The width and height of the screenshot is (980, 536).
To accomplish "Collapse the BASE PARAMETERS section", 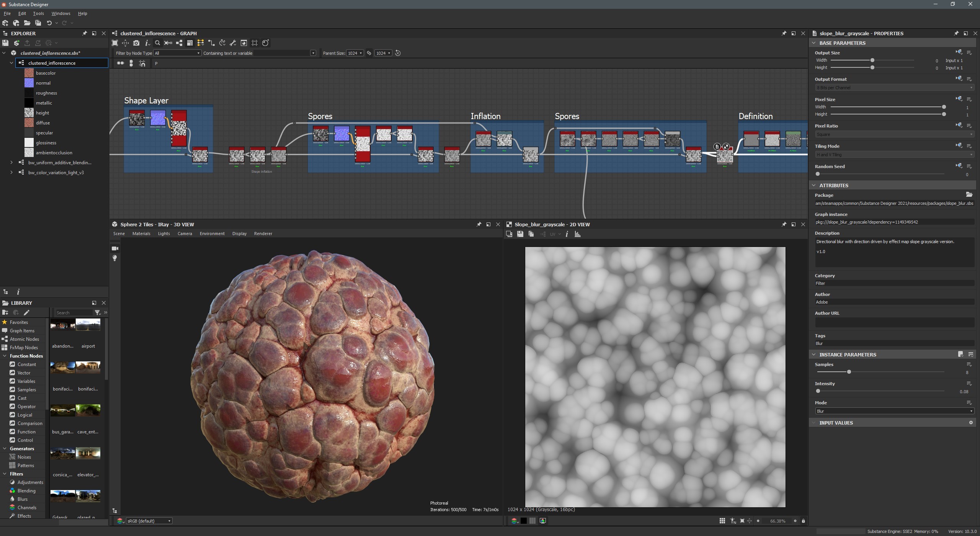I will pos(814,42).
